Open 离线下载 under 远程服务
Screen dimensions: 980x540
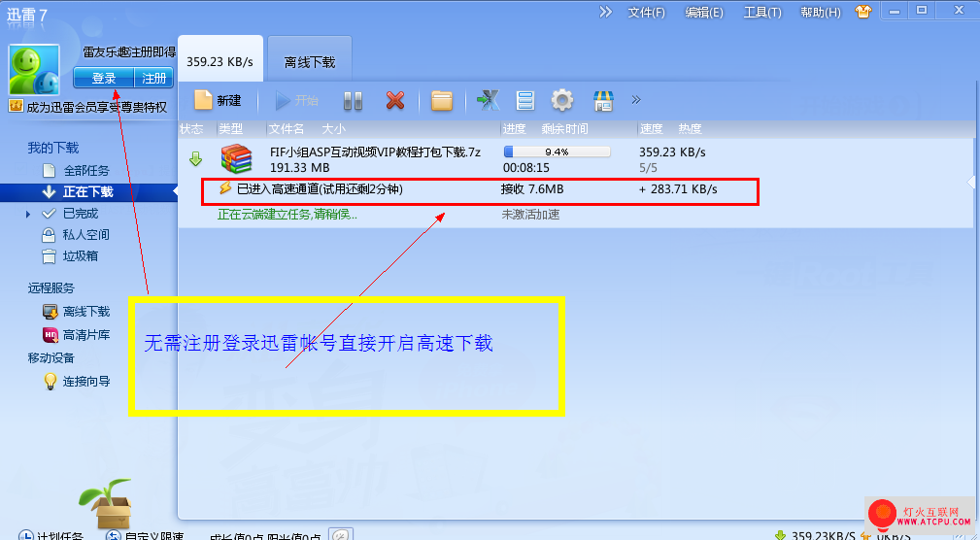point(86,311)
